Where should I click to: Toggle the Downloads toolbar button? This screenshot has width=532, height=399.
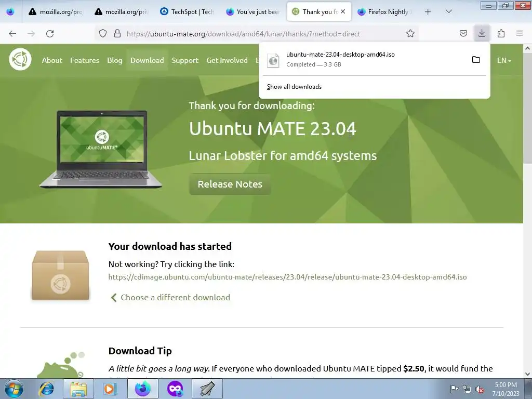482,33
